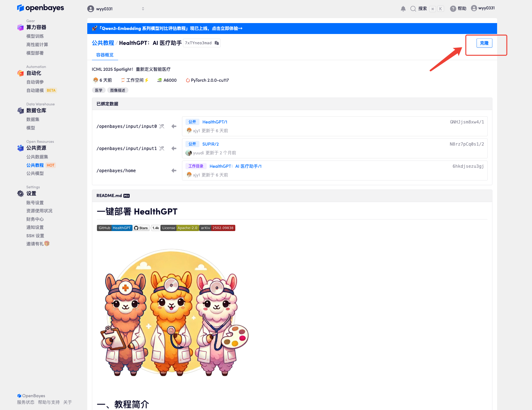Screen dimensions: 532x410
Task: Open 公共教程 in the sidebar
Action: click(35, 165)
